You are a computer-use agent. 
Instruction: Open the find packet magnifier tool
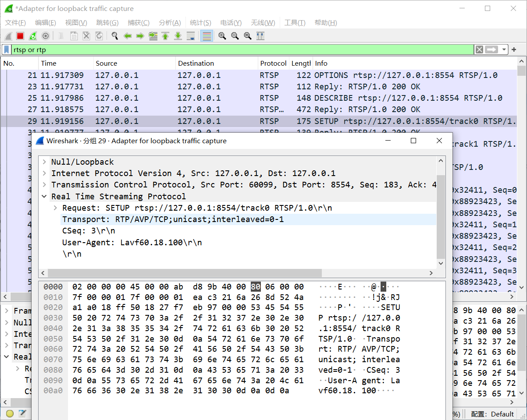115,36
